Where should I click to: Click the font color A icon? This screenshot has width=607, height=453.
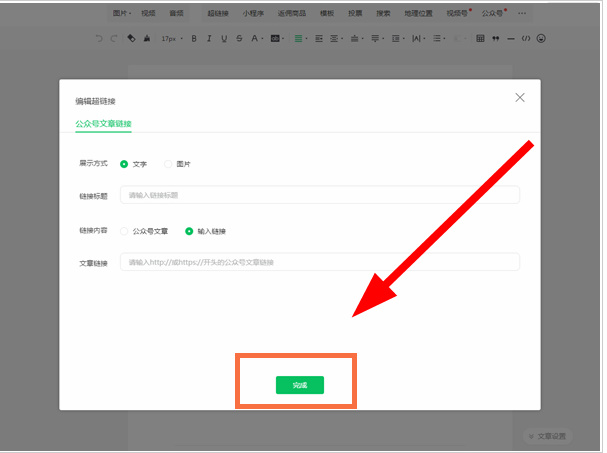click(x=254, y=38)
